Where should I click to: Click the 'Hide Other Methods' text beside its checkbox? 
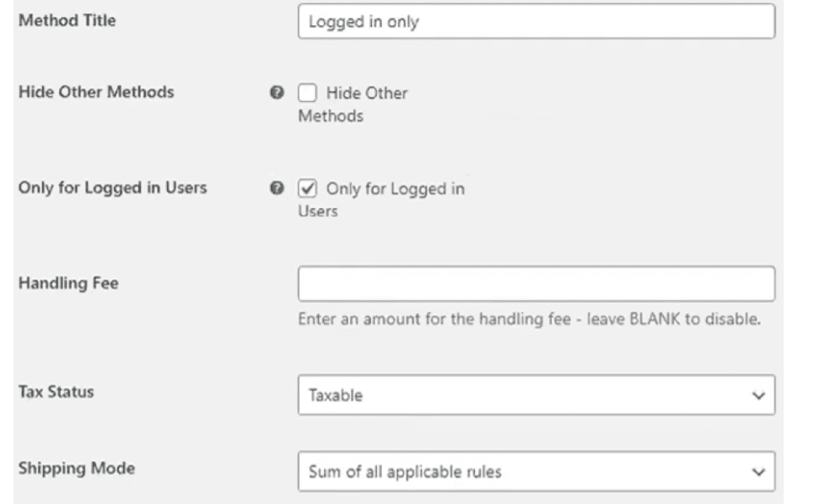pos(353,105)
